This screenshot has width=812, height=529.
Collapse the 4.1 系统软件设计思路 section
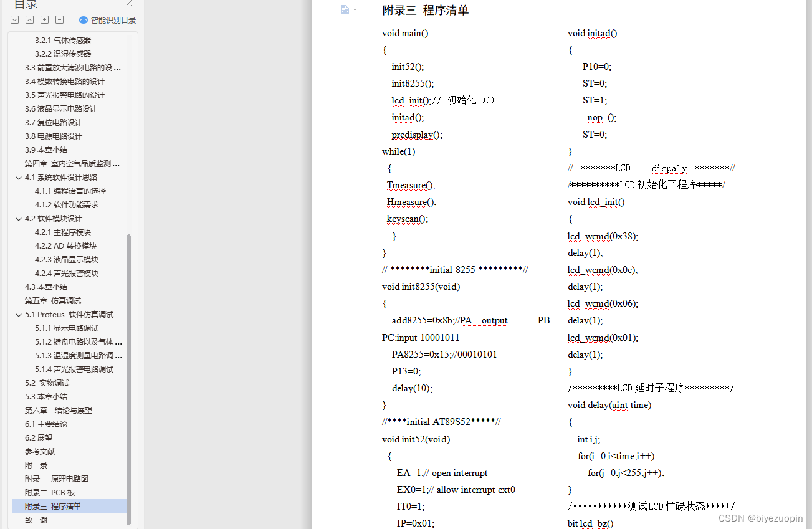(19, 178)
